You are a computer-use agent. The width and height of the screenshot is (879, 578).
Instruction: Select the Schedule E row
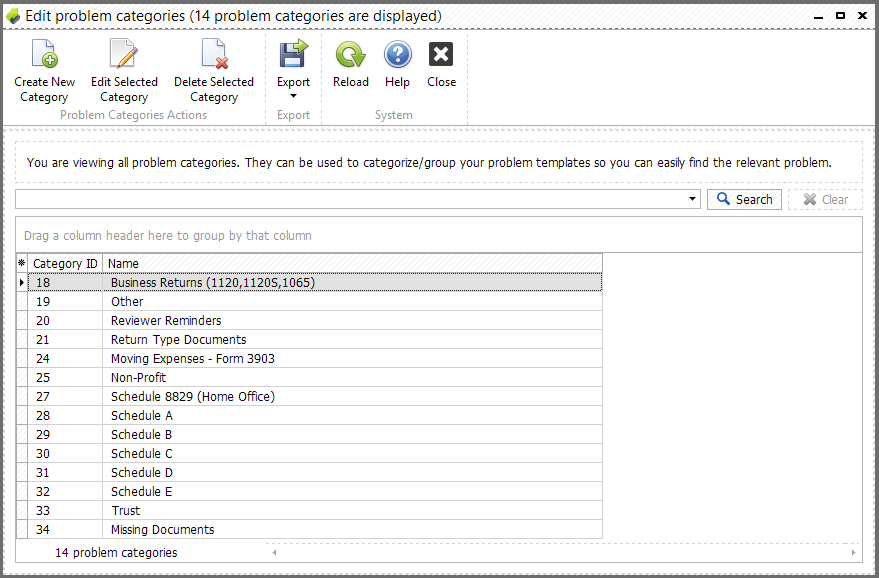point(314,492)
